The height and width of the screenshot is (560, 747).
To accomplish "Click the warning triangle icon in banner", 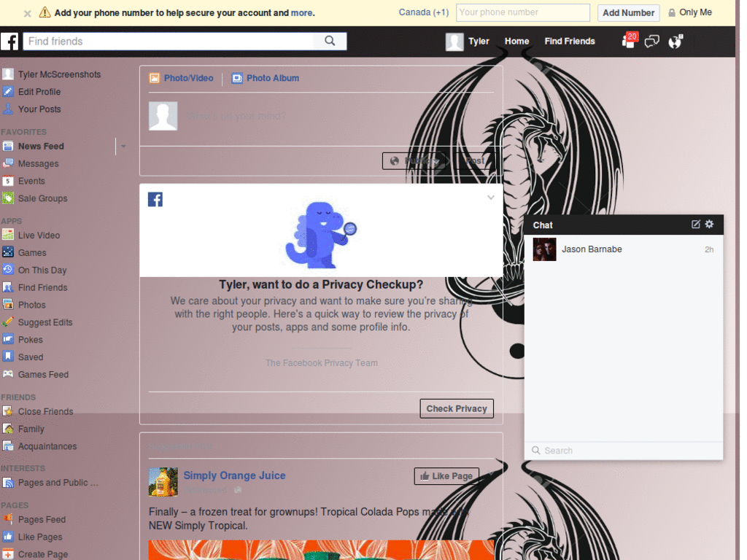I will point(44,12).
